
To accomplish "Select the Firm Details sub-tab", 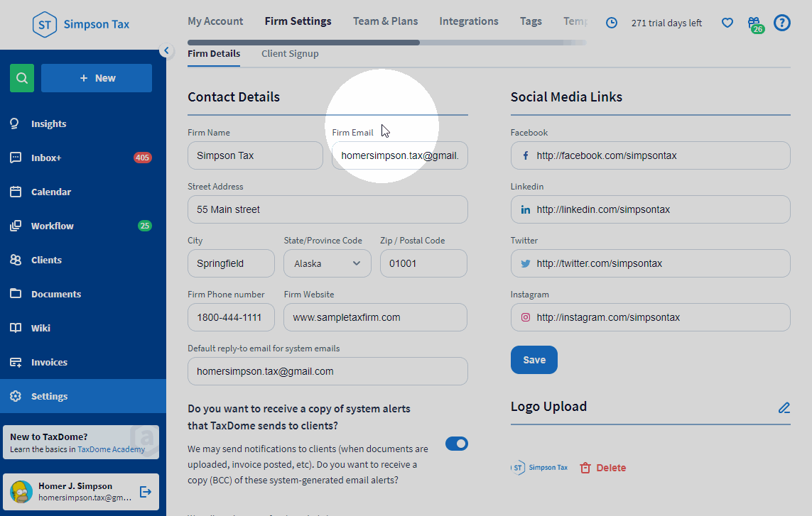I will (x=214, y=54).
